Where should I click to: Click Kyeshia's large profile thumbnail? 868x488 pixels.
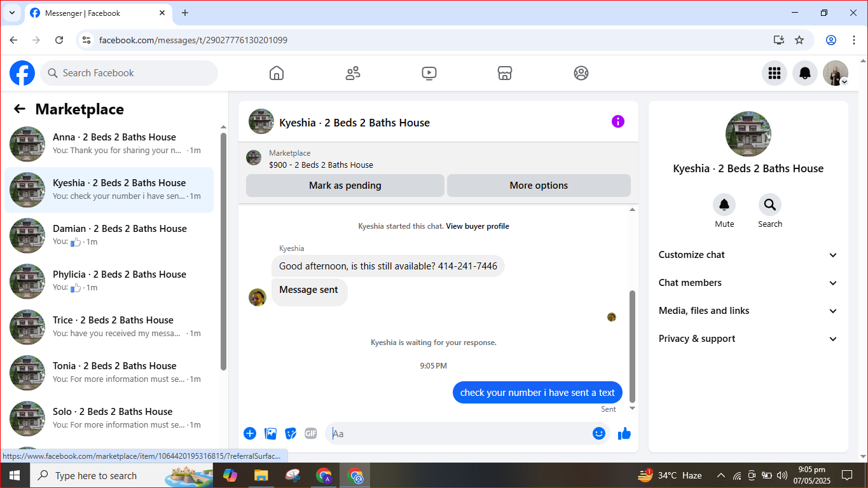click(748, 134)
